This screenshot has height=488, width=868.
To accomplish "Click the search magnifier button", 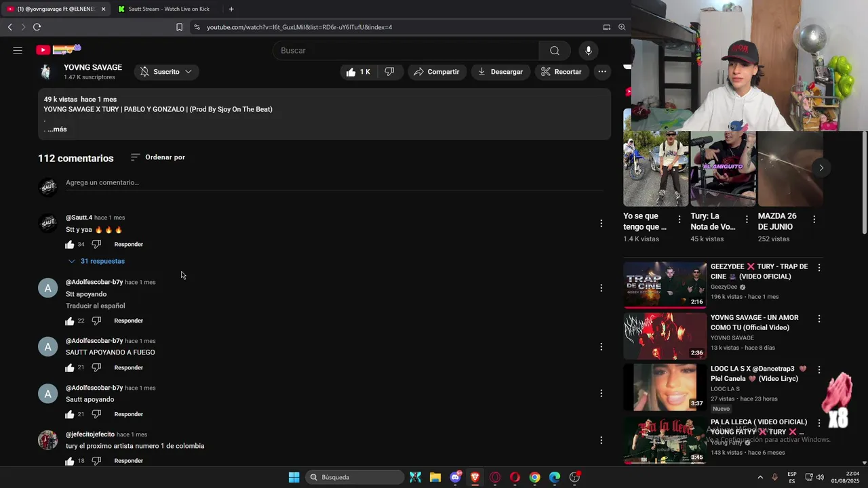I will [555, 51].
